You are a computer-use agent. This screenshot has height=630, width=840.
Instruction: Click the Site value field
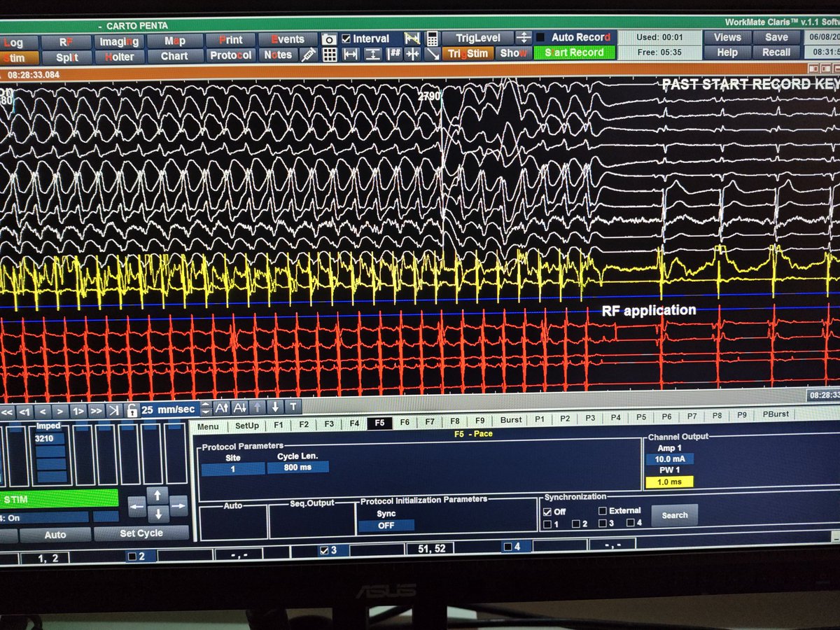233,468
